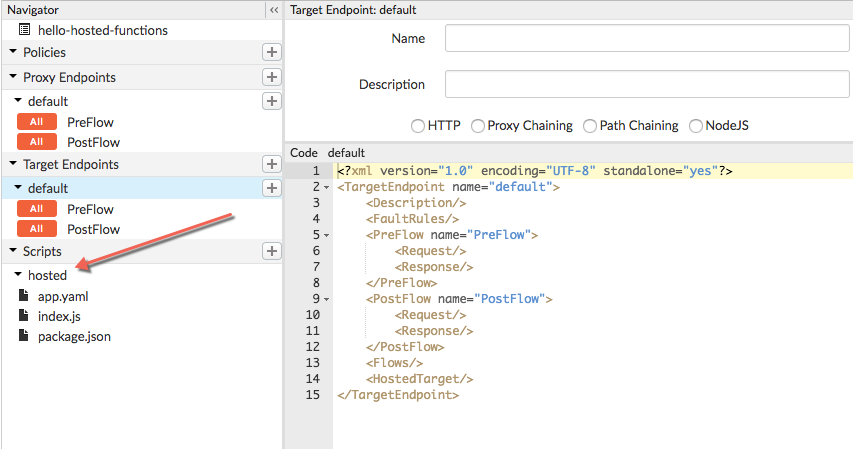Open the index.js script file
Viewport: 853px width, 449px height.
(x=58, y=316)
